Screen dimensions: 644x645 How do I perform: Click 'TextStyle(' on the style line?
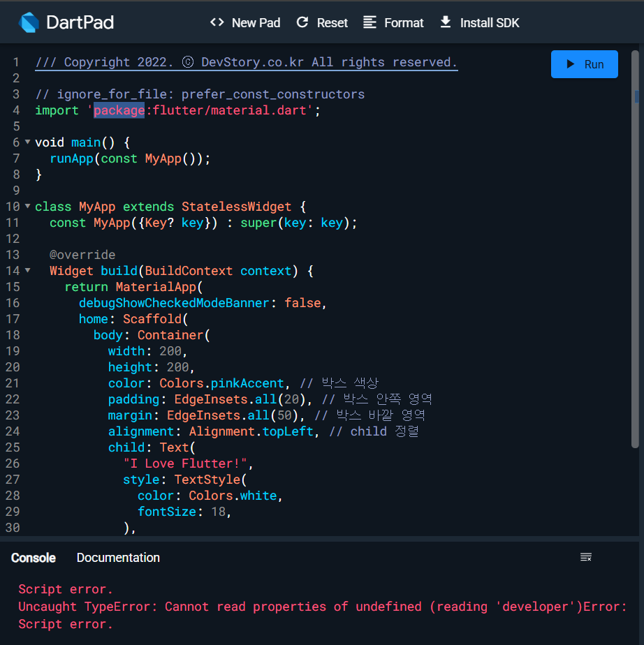(x=210, y=480)
